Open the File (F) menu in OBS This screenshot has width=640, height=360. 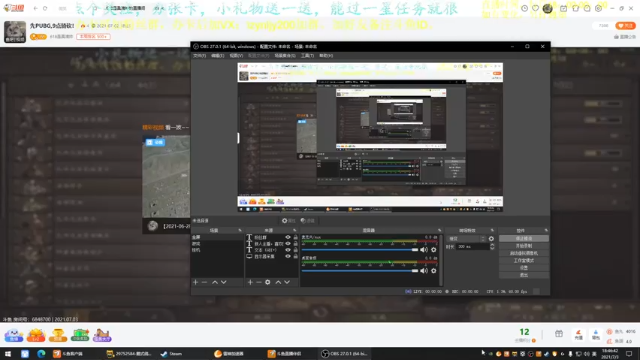200,56
